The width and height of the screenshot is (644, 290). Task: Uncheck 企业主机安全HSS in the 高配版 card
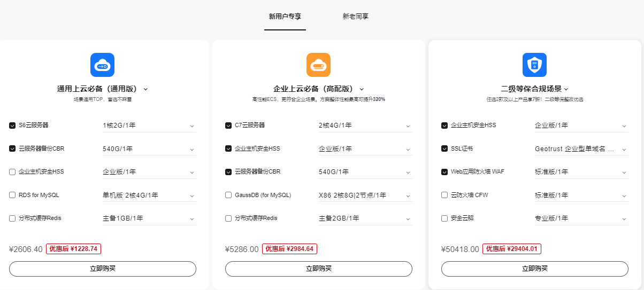[228, 148]
